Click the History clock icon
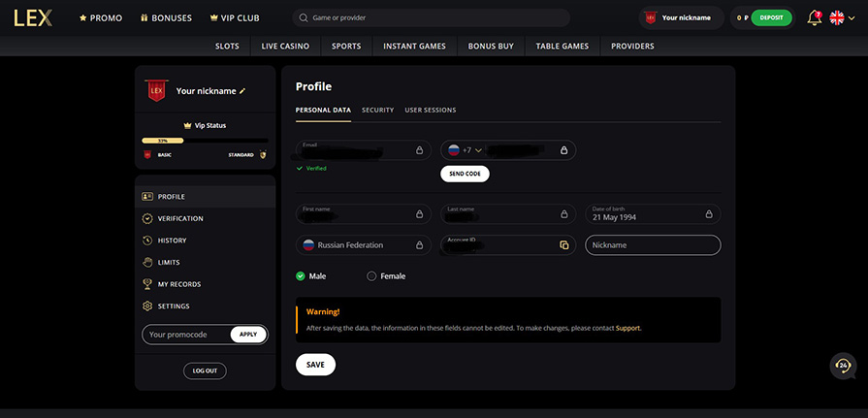The height and width of the screenshot is (418, 868). pos(147,241)
